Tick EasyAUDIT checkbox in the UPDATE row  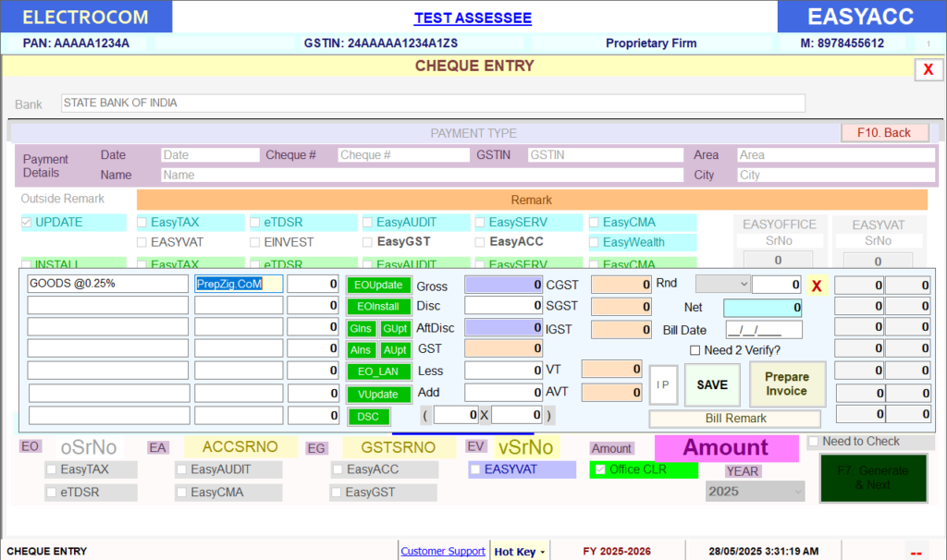pyautogui.click(x=367, y=223)
